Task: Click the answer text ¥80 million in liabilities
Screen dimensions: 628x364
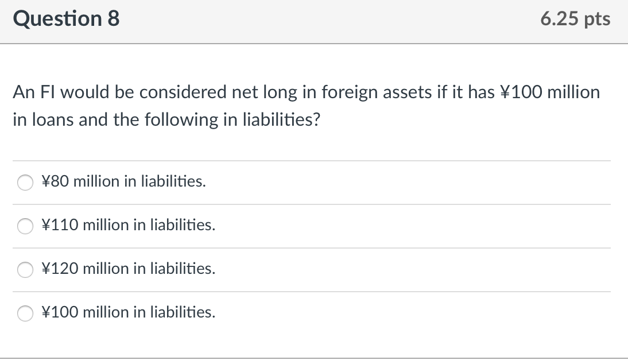Action: point(125,181)
